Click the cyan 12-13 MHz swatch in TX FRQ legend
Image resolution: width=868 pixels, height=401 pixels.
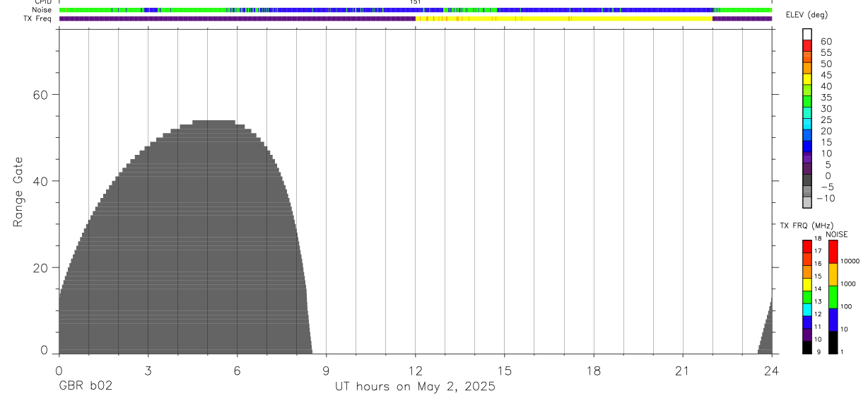pos(807,310)
